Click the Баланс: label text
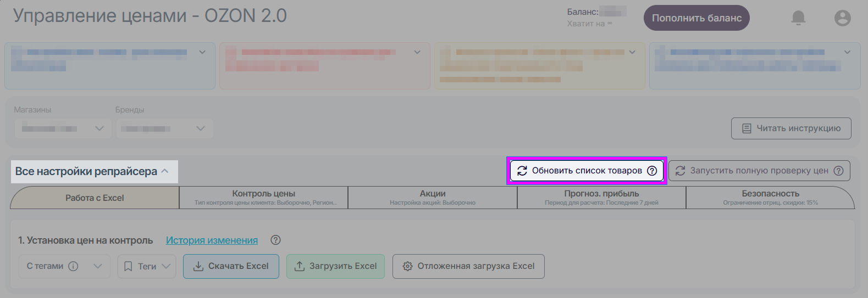 point(583,12)
